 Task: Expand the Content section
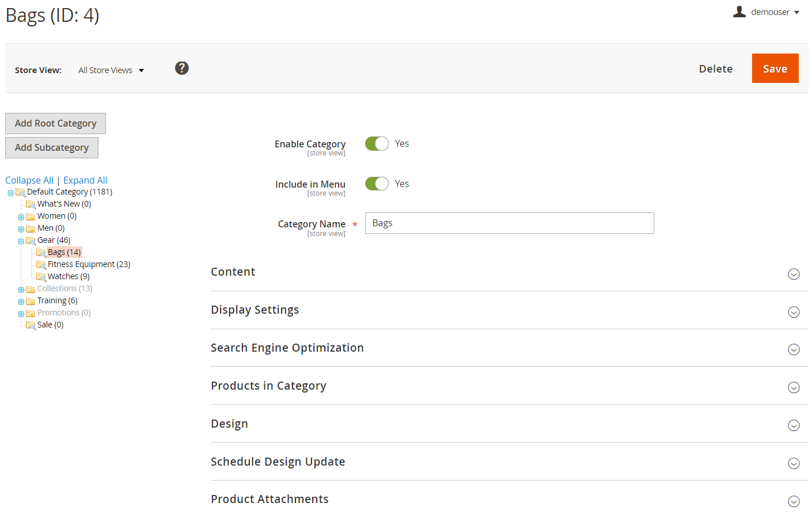coord(794,274)
